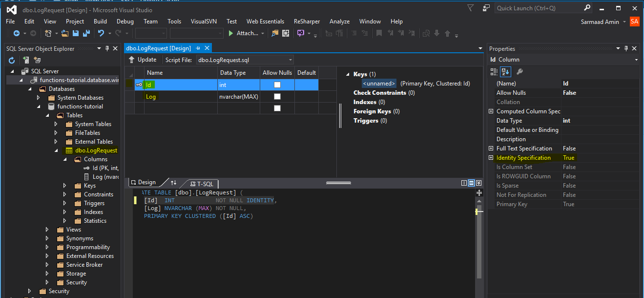The height and width of the screenshot is (298, 644).
Task: Open the Properties object selector dropdown
Action: tap(636, 60)
